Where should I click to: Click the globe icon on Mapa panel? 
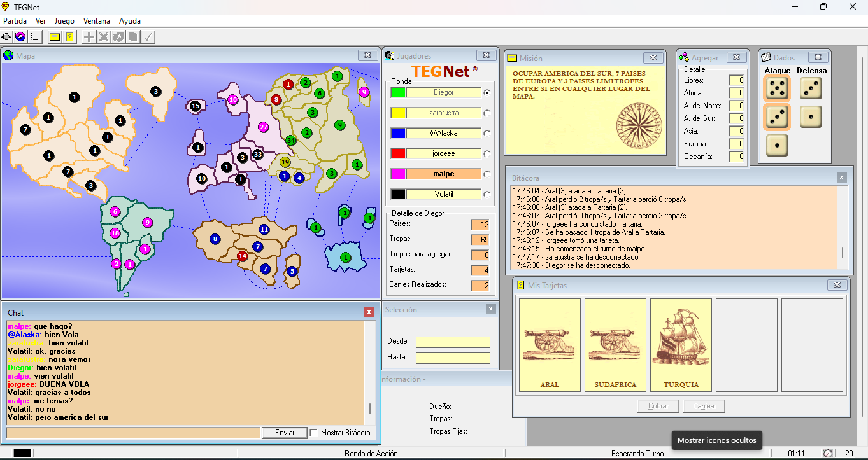click(8, 55)
